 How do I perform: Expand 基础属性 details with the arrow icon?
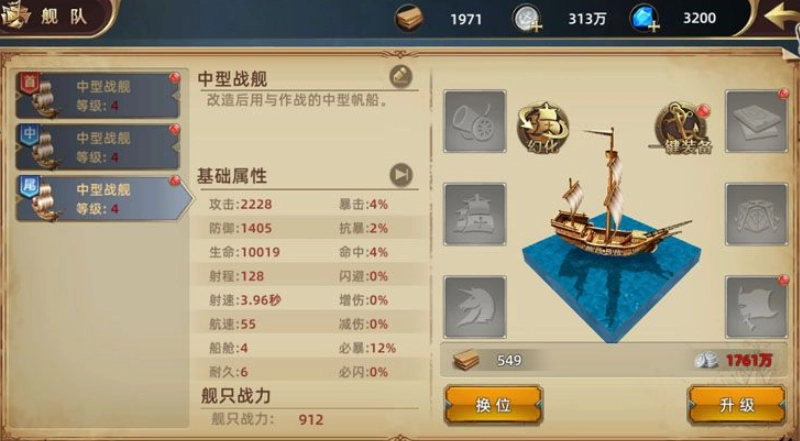[401, 175]
